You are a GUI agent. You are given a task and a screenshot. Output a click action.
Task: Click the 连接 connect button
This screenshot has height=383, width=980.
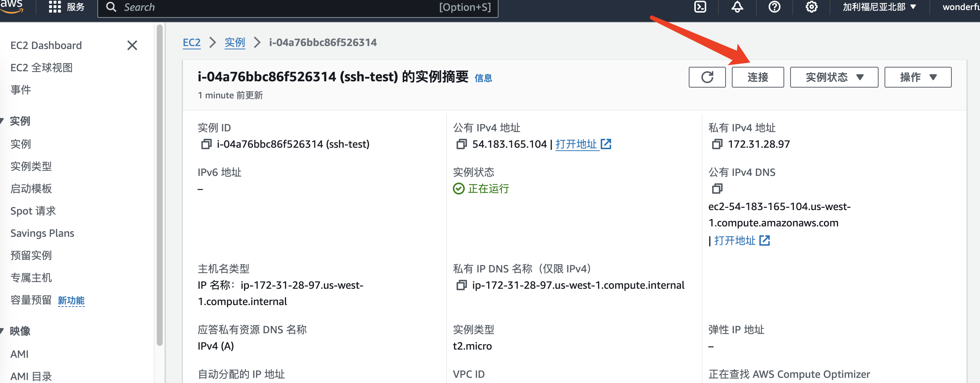pos(758,77)
